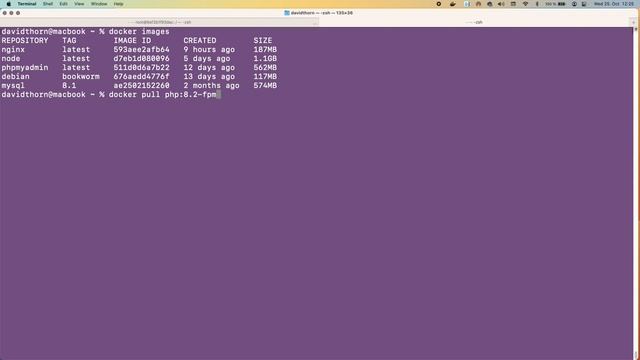Open the battery status indicator
This screenshot has width=640, height=360.
[556, 4]
